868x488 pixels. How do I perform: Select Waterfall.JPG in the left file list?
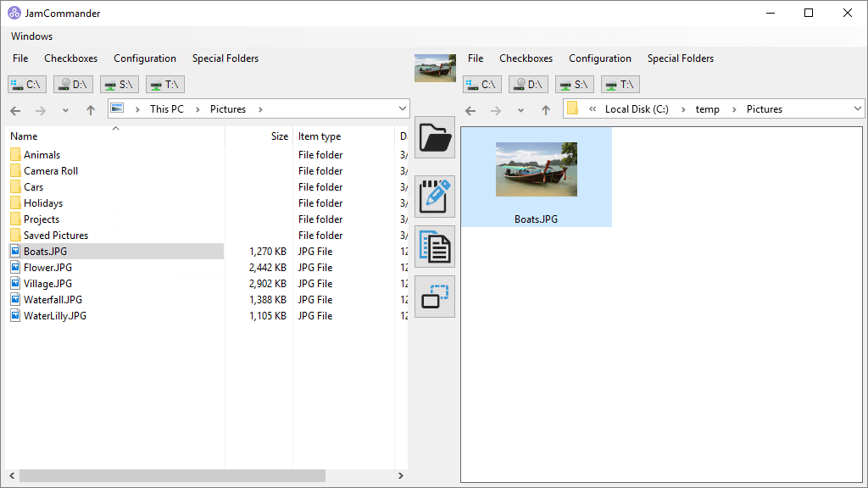(53, 300)
